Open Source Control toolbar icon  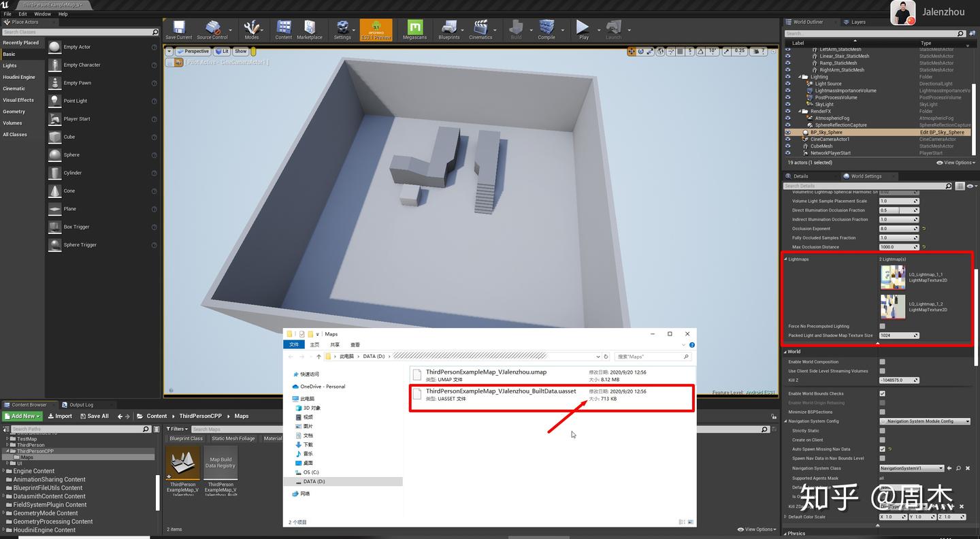pos(212,29)
